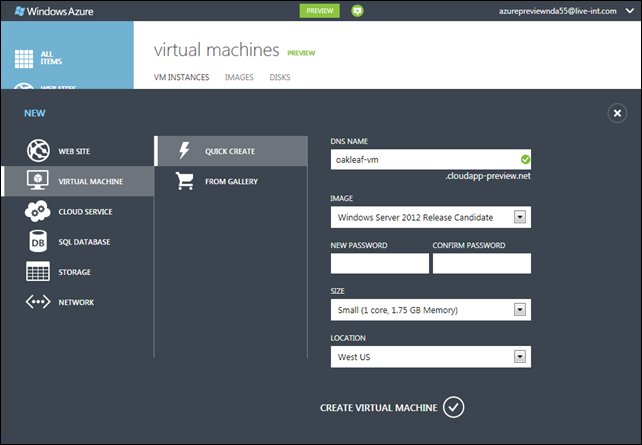
Task: Open the All Items grid icon
Action: click(x=24, y=59)
